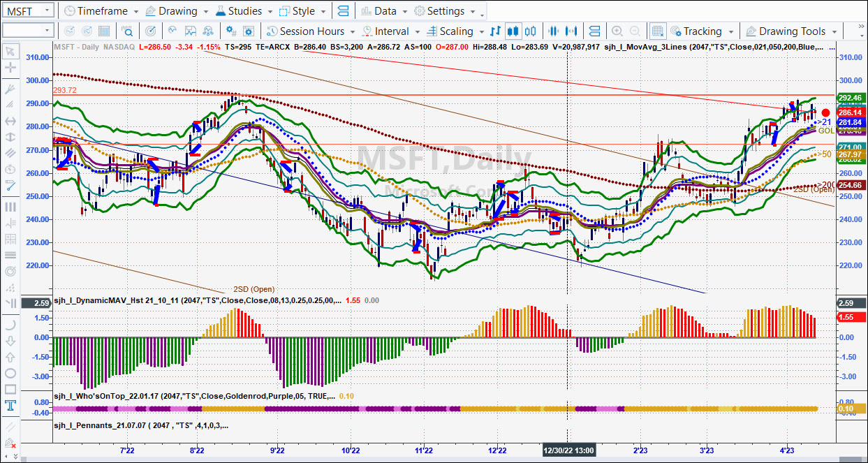
Task: Click the gear with hash settings icon
Action: [x=232, y=31]
